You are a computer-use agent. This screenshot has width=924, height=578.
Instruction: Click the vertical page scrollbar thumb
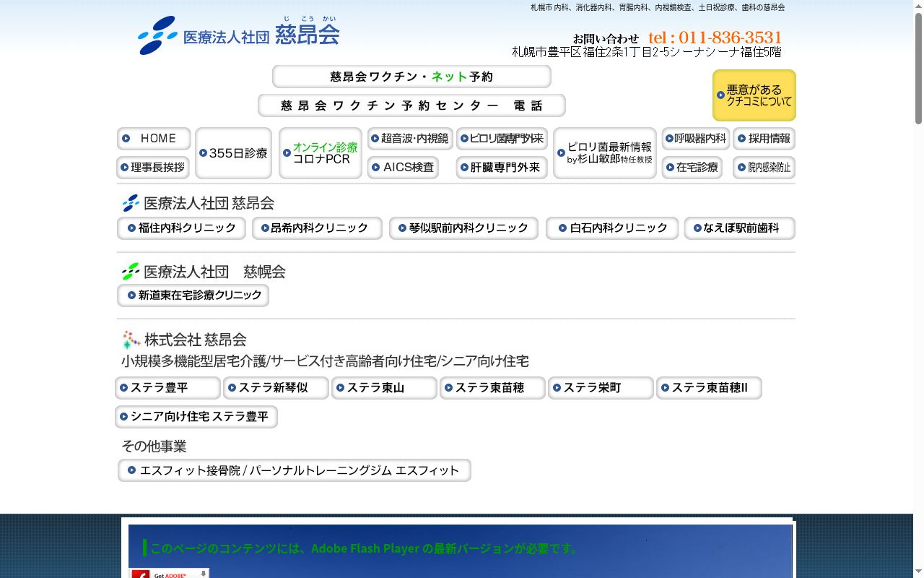tap(918, 68)
